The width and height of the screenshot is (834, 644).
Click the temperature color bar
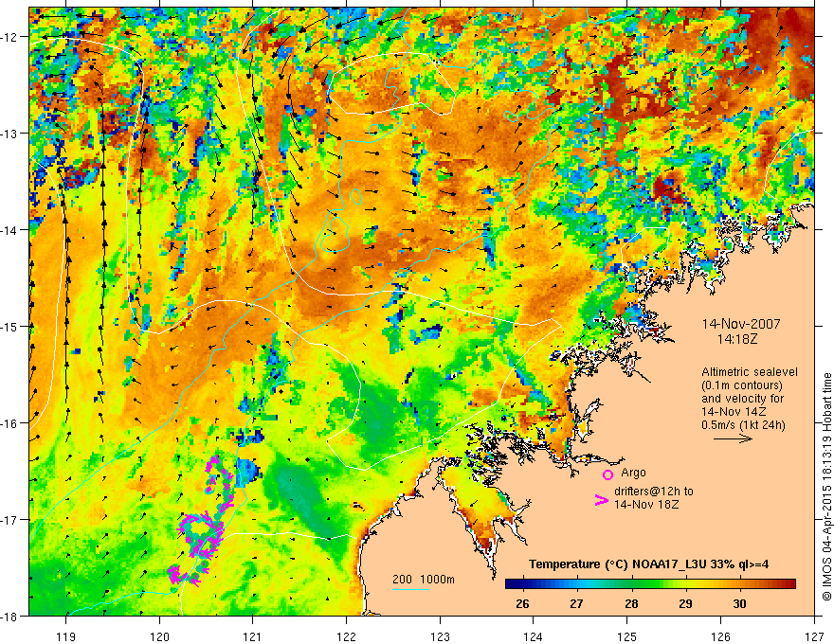tap(650, 584)
